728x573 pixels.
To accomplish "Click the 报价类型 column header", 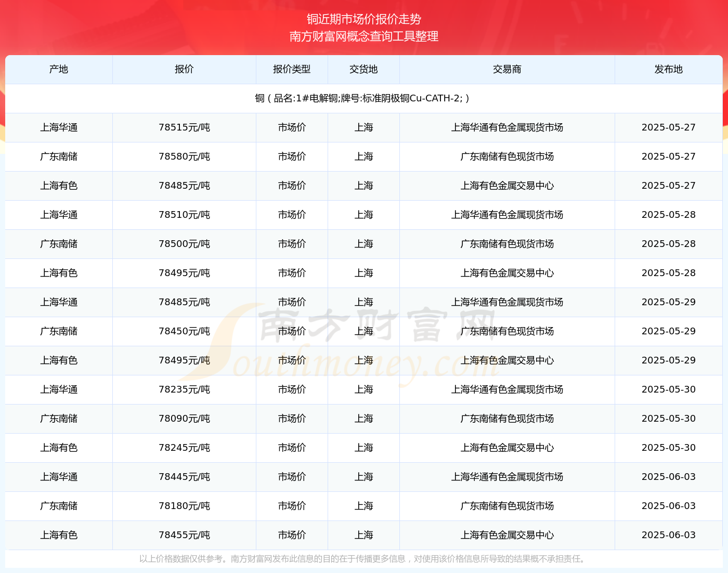I will click(292, 69).
